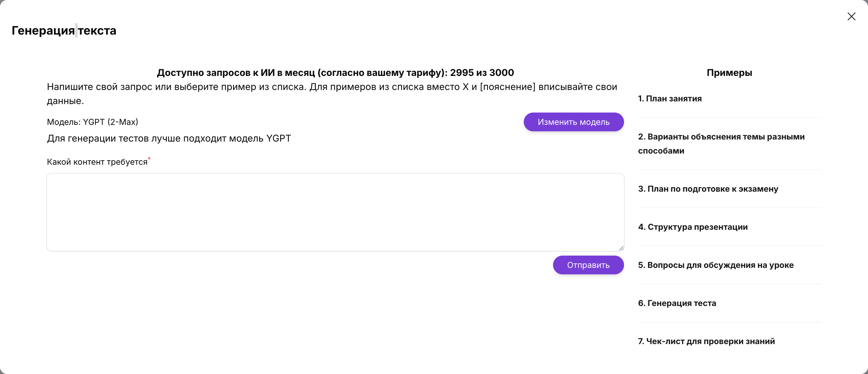Screen dimensions: 868x374
Task: Focus the content request text area
Action: click(335, 212)
